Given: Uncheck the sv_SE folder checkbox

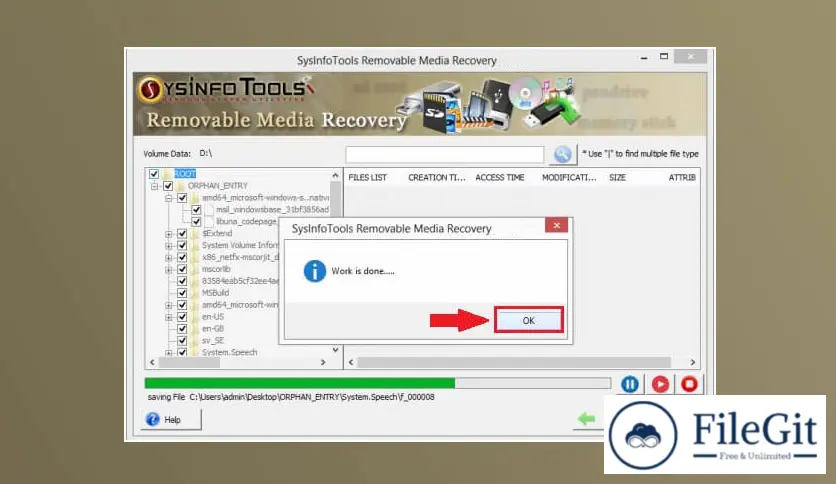Looking at the screenshot, I should pyautogui.click(x=182, y=340).
